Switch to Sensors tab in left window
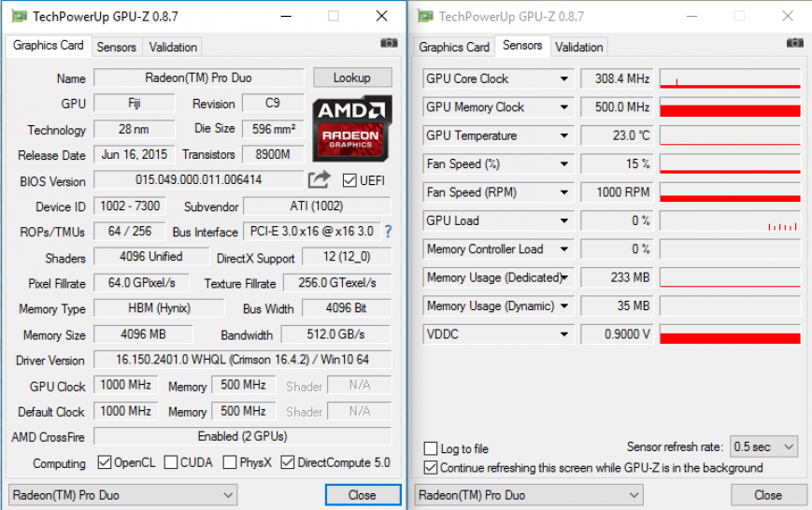The height and width of the screenshot is (510, 812). click(x=117, y=47)
